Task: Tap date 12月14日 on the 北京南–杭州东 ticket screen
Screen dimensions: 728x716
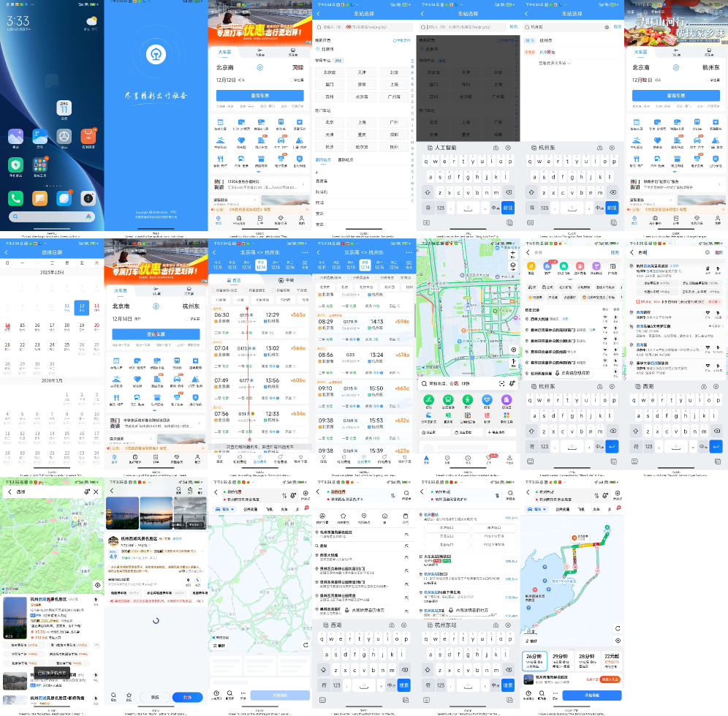Action: pos(121,319)
